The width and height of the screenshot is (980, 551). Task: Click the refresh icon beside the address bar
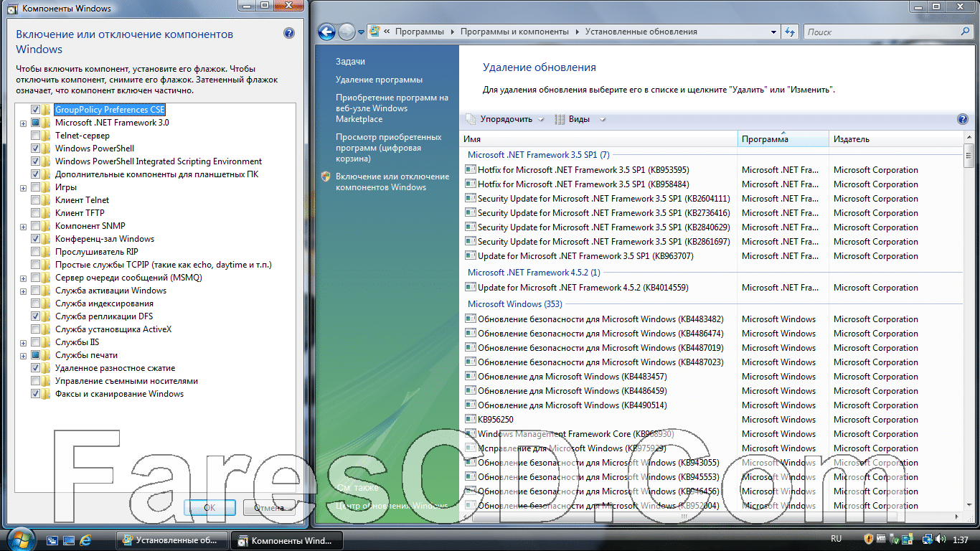(791, 32)
